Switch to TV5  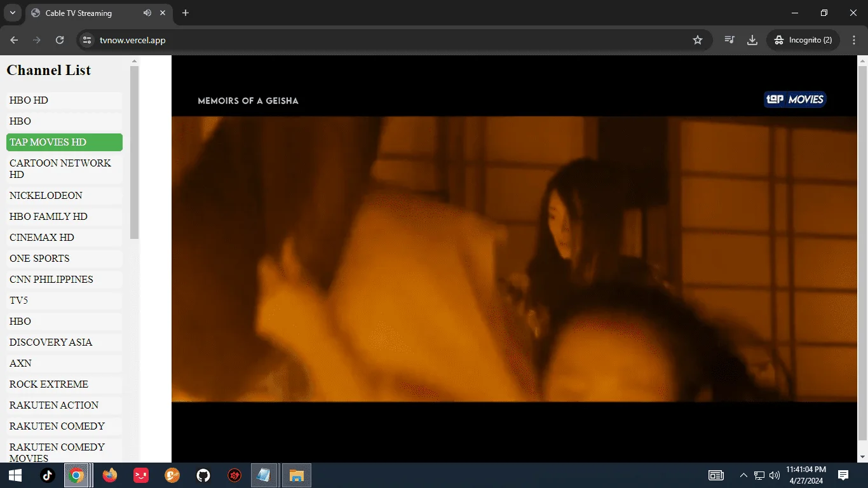(x=64, y=301)
